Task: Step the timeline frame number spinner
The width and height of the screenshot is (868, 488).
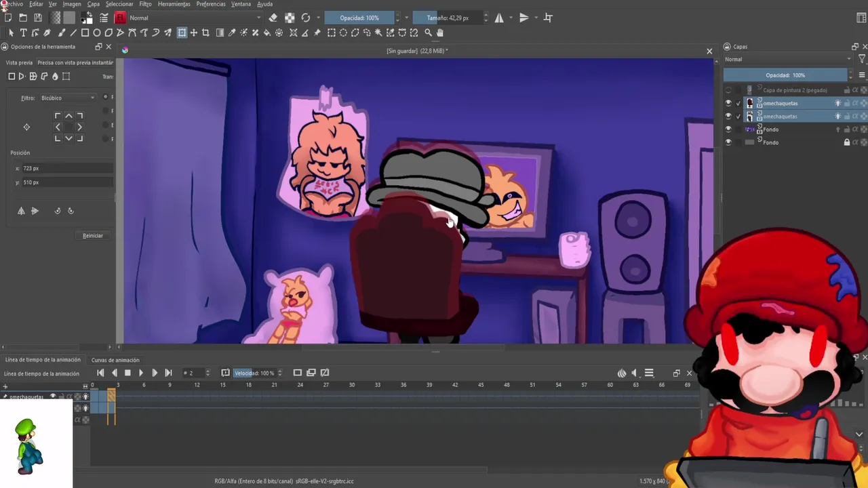Action: pyautogui.click(x=208, y=373)
